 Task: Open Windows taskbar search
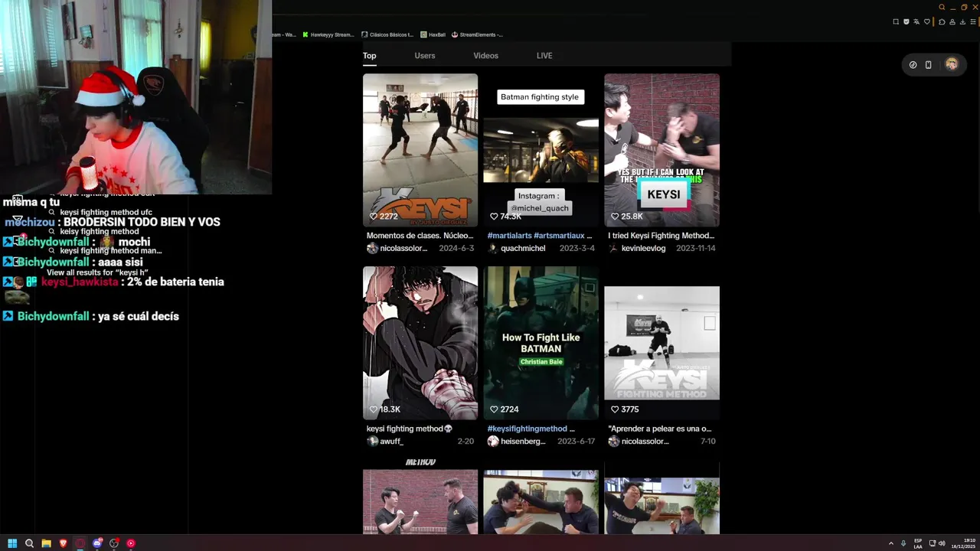pyautogui.click(x=29, y=543)
